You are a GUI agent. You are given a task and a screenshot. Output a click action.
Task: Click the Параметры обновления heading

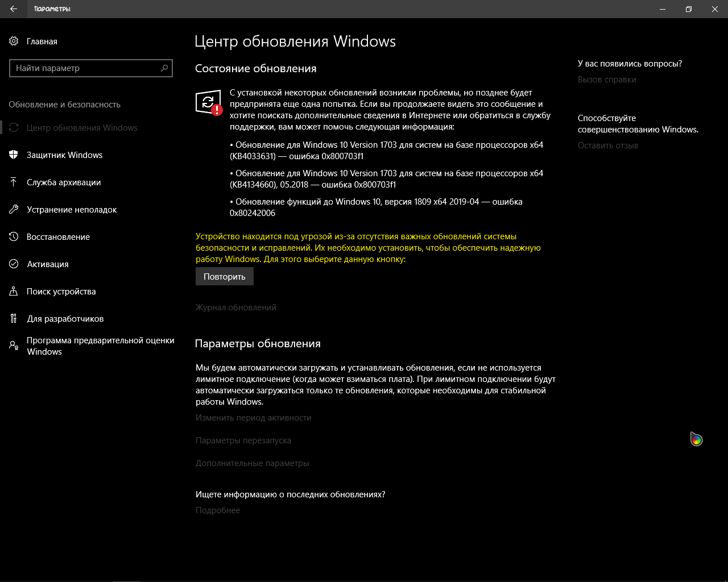258,344
